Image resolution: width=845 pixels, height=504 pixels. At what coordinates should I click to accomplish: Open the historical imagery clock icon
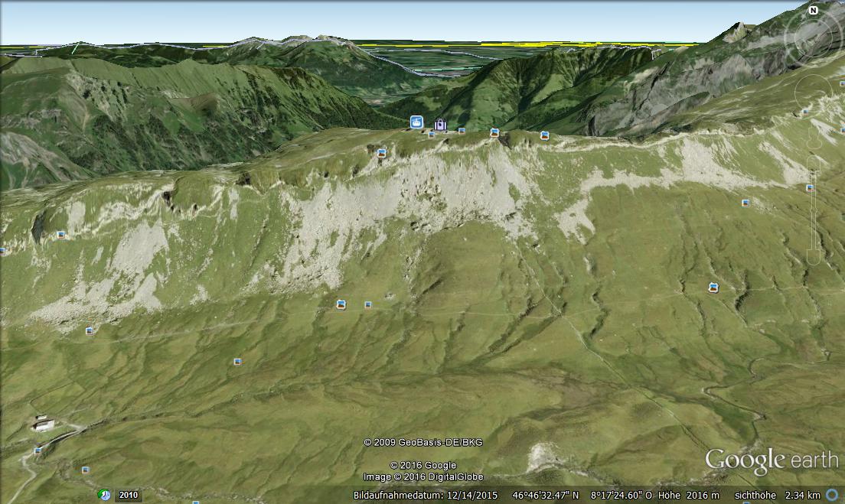[x=104, y=495]
